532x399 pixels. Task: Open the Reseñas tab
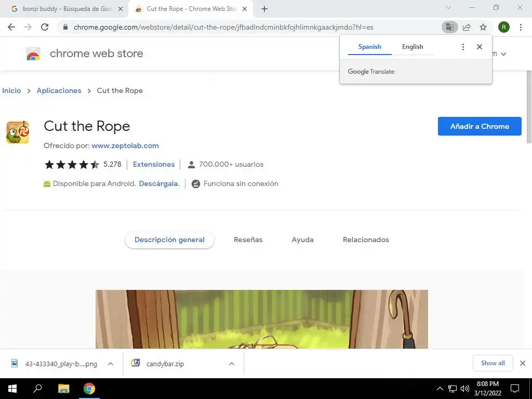pos(248,240)
